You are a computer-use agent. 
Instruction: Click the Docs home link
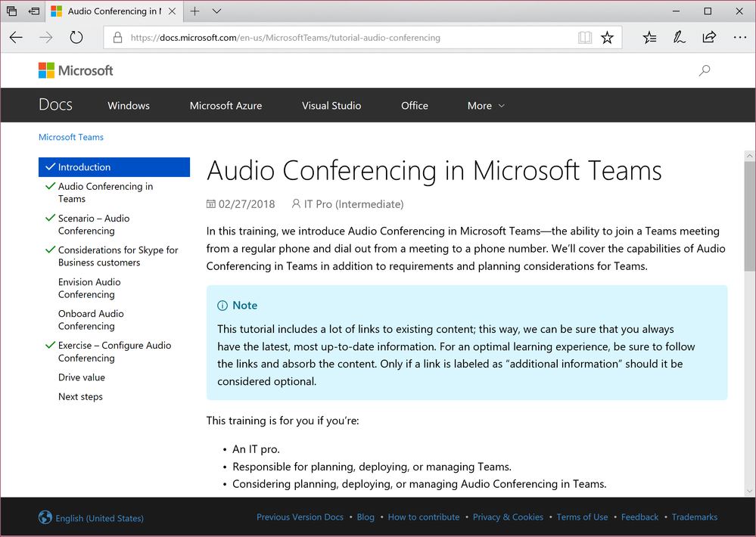(x=55, y=105)
